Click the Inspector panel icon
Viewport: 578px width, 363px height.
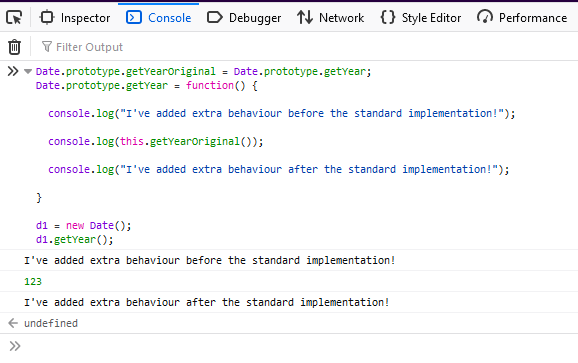(47, 17)
